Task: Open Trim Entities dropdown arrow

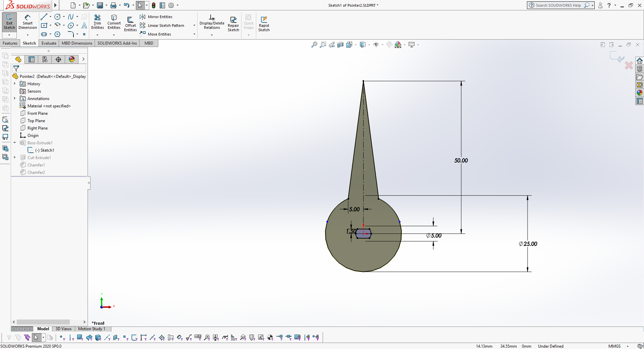Action: click(x=98, y=35)
